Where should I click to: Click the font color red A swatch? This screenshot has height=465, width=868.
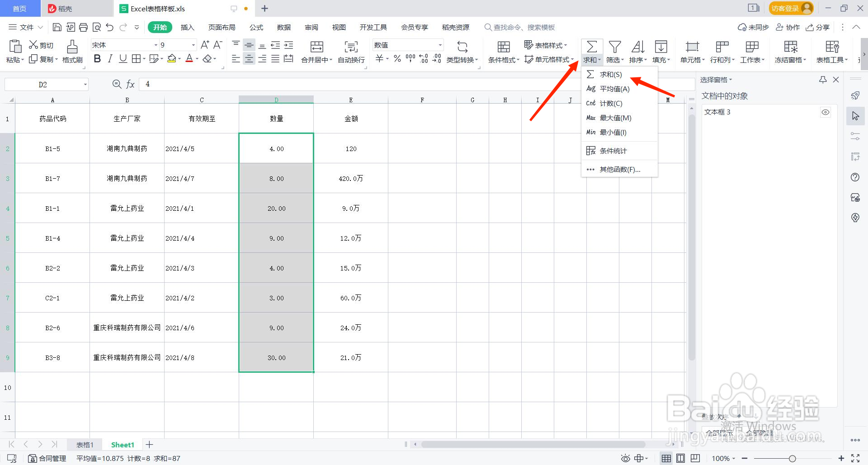189,59
